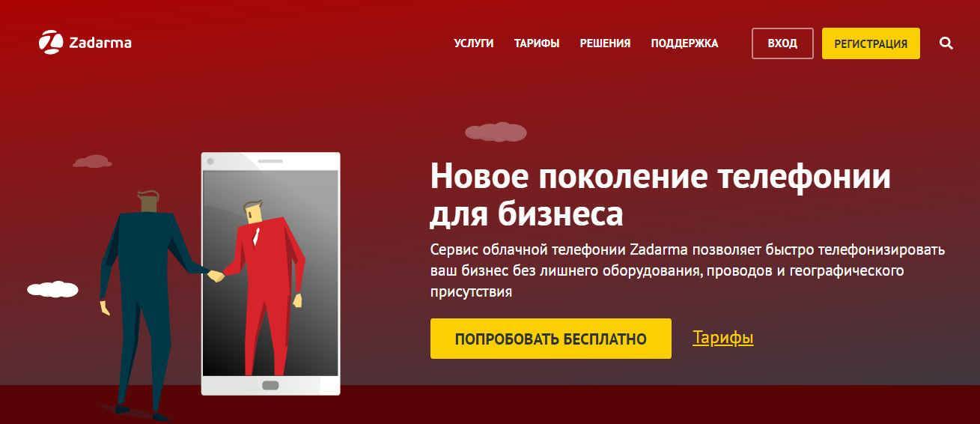This screenshot has height=424, width=980.
Task: Click the pink cloud above the headline
Action: tap(496, 132)
